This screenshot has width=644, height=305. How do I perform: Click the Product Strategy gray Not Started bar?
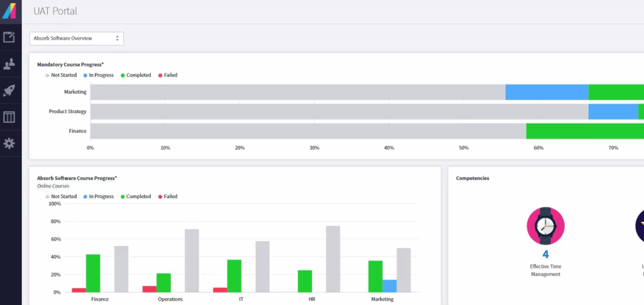[x=339, y=112]
